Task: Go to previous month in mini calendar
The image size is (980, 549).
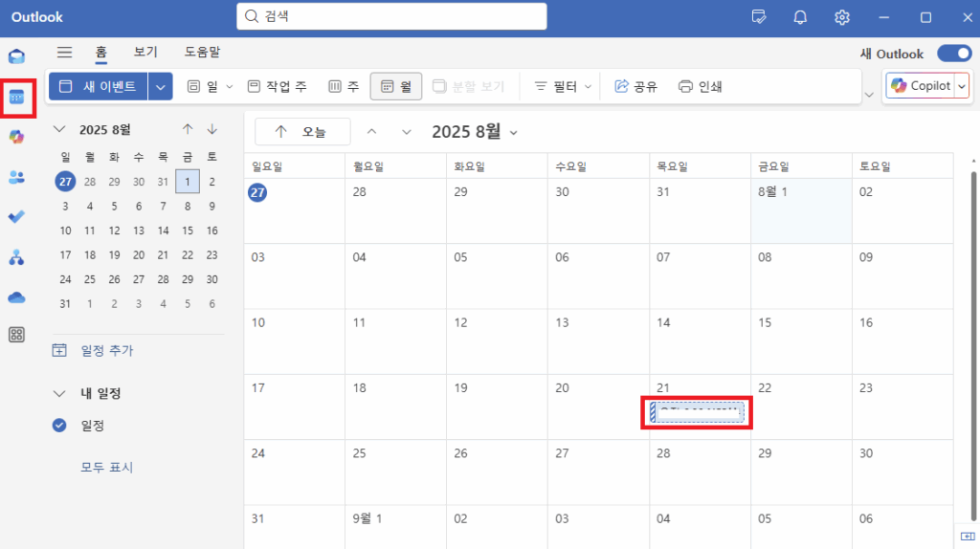Action: [188, 129]
